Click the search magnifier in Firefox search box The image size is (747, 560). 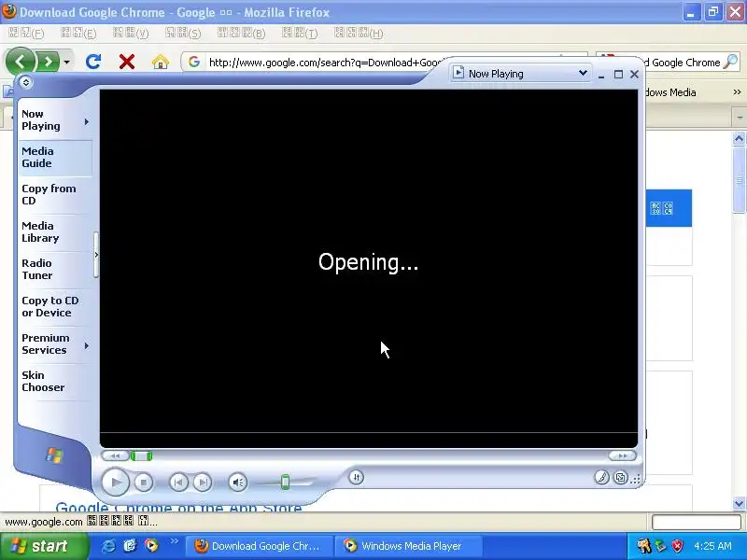731,62
